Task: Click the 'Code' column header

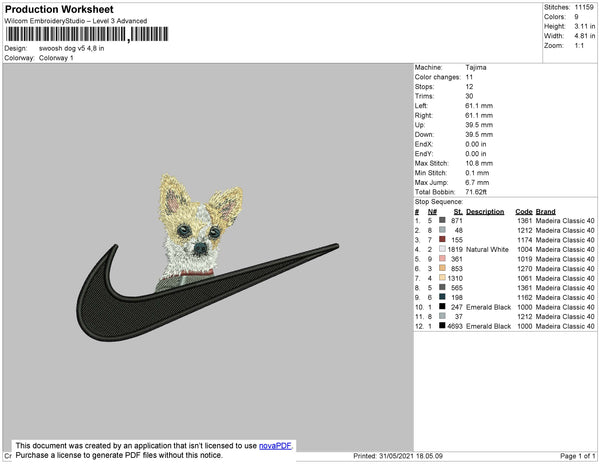Action: click(x=524, y=212)
